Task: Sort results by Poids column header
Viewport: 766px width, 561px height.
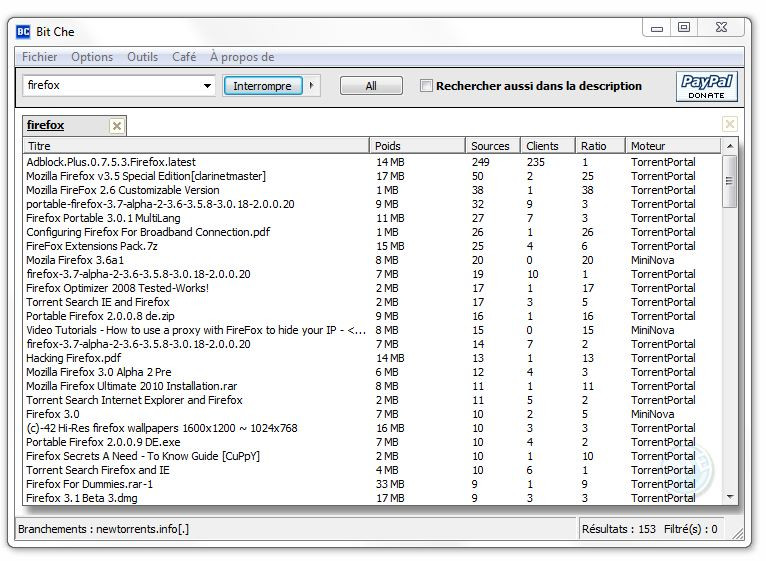Action: (x=417, y=146)
